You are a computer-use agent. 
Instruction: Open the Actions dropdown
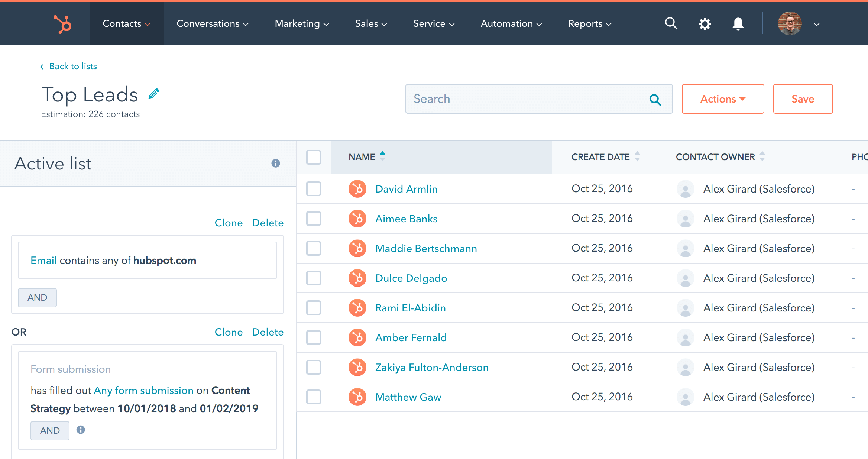coord(723,99)
